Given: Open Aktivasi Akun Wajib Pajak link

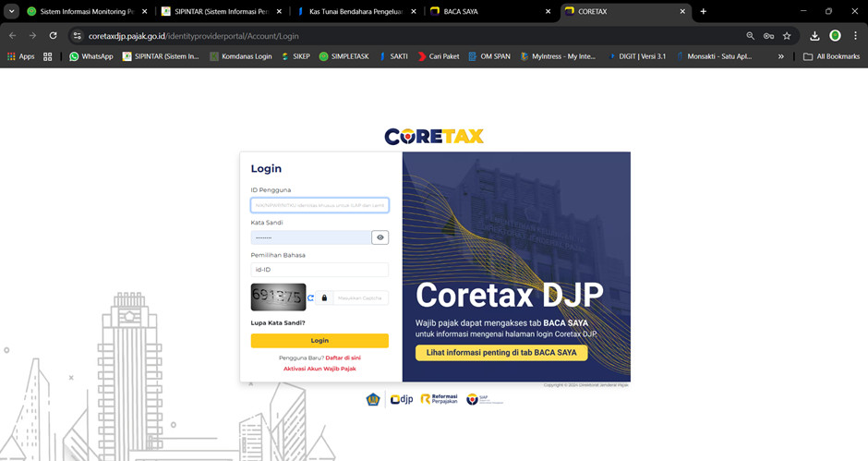Looking at the screenshot, I should point(319,369).
